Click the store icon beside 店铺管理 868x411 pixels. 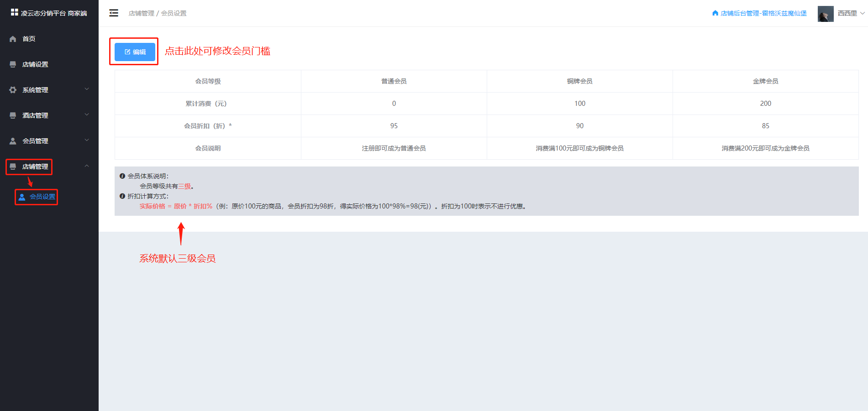click(x=13, y=166)
